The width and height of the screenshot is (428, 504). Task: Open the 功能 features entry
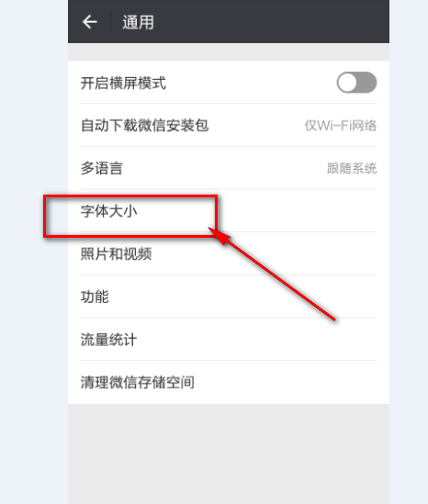(x=229, y=297)
